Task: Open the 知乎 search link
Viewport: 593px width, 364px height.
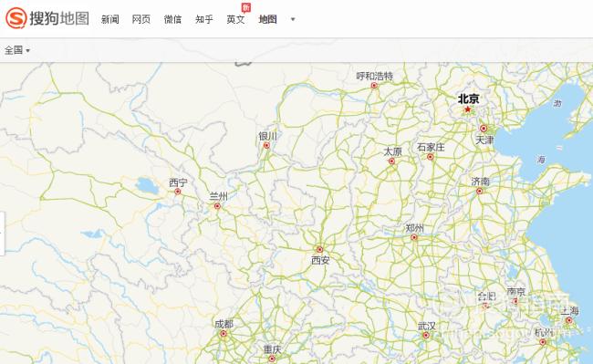Action: click(204, 19)
